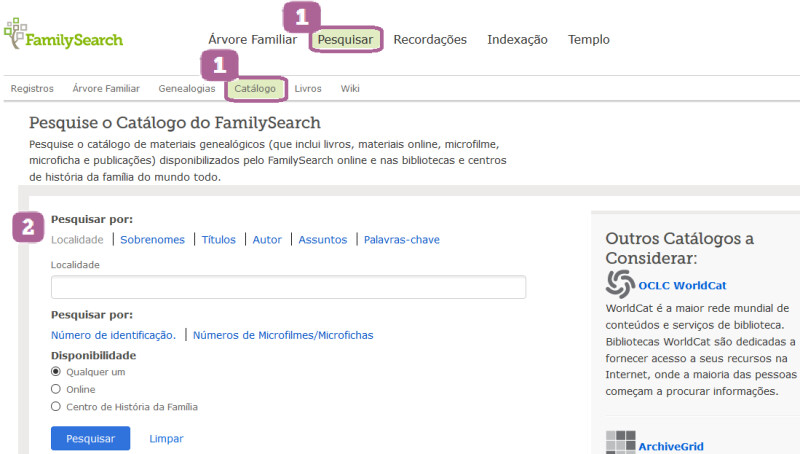Go to the Recordações menu
The width and height of the screenshot is (800, 454).
[x=430, y=40]
